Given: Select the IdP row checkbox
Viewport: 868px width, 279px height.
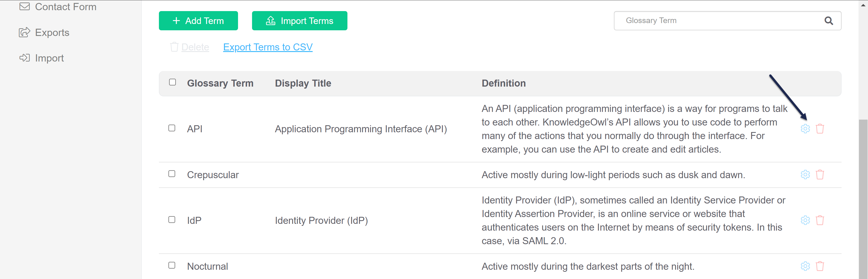Looking at the screenshot, I should [172, 220].
